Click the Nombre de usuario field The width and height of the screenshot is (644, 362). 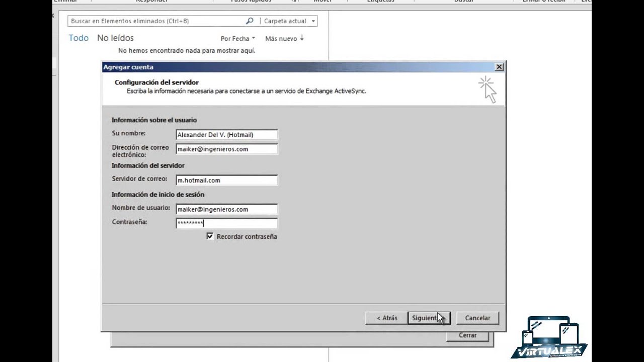[x=226, y=209]
